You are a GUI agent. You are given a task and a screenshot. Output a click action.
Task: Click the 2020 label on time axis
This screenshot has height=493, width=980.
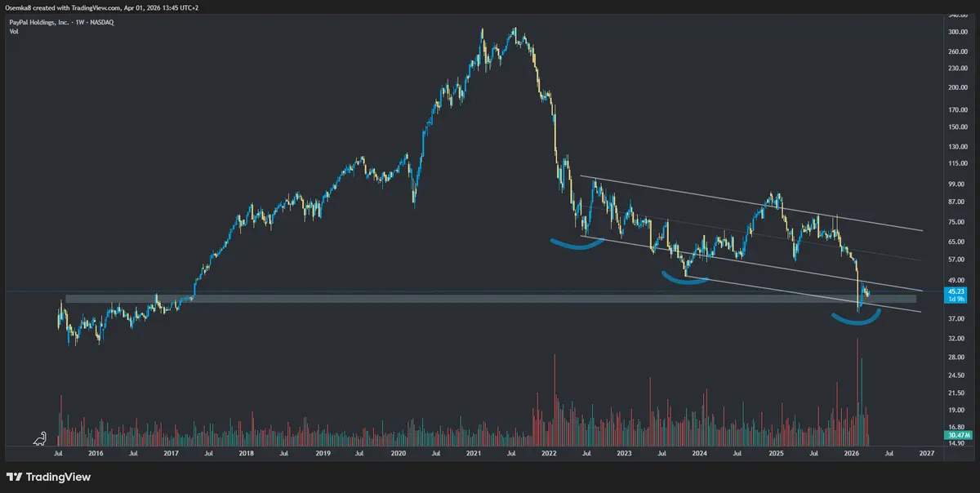pos(398,452)
